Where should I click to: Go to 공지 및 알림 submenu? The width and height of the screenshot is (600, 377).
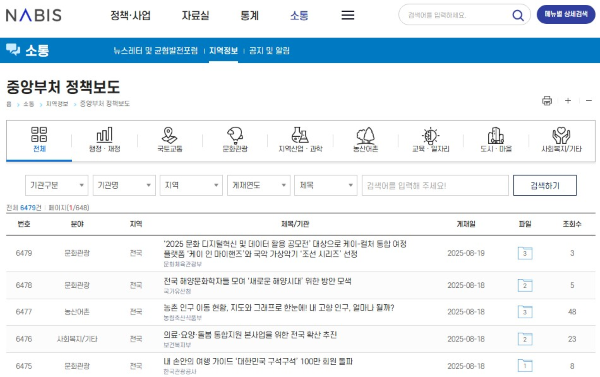click(269, 51)
